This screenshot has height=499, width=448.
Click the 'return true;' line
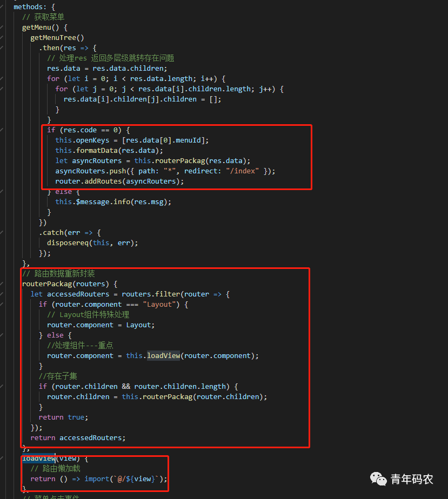tap(63, 417)
